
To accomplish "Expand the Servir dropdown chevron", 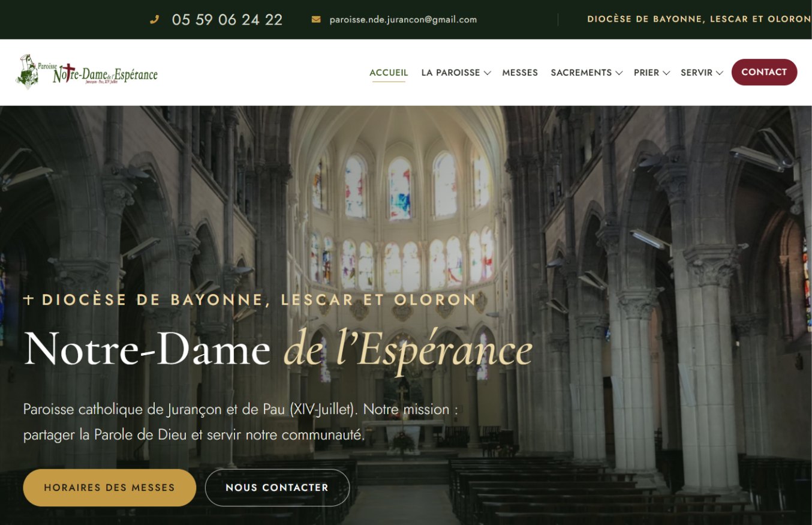I will pyautogui.click(x=719, y=73).
